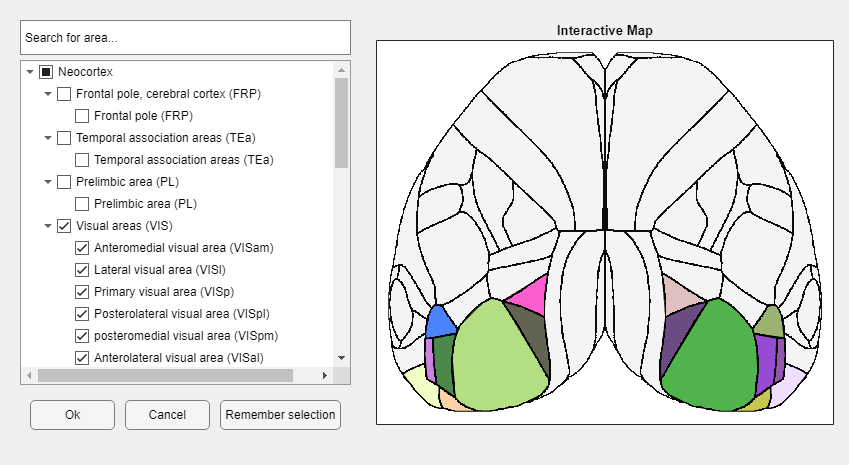Click the Ok button

pos(73,415)
